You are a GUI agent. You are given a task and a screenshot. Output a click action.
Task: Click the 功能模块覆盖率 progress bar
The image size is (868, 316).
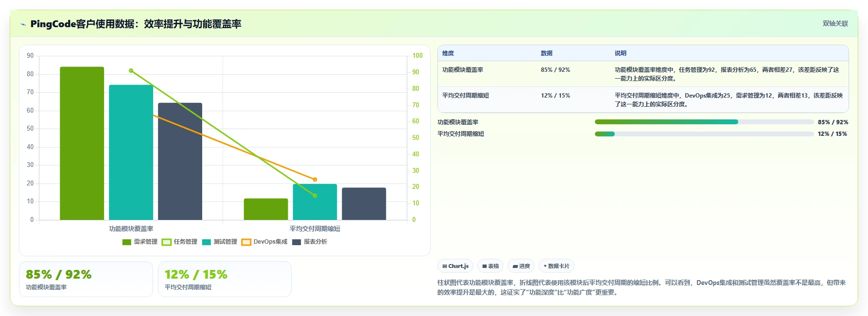(x=704, y=122)
